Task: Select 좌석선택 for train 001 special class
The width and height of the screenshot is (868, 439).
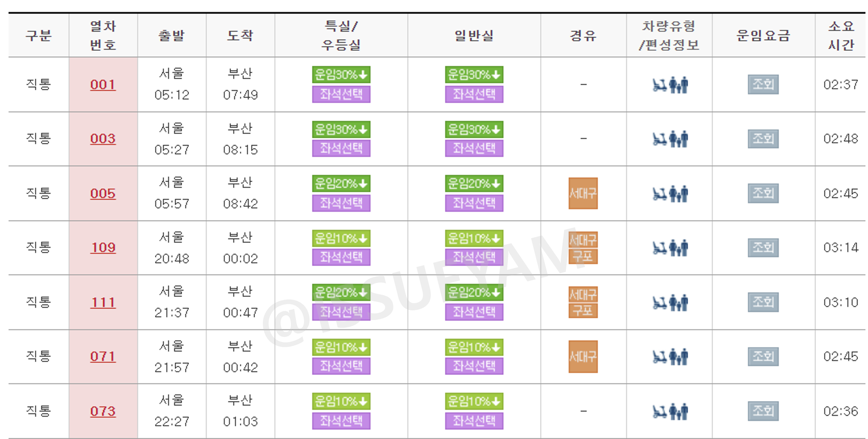Action: [341, 95]
